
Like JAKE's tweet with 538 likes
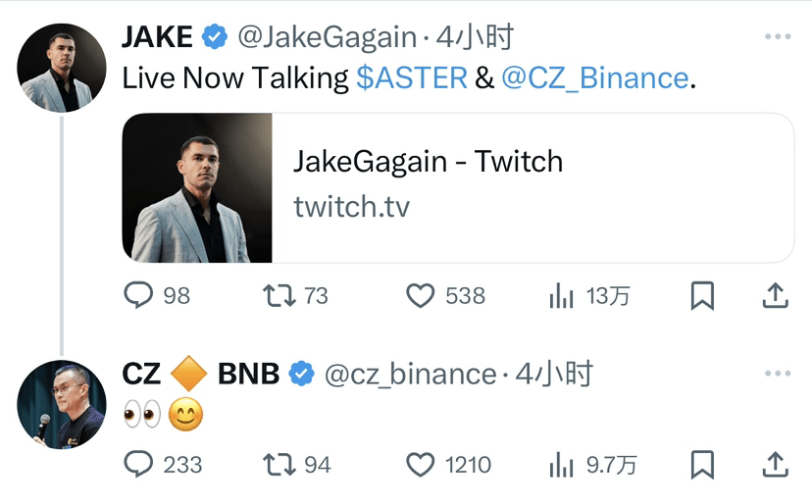[x=421, y=295]
